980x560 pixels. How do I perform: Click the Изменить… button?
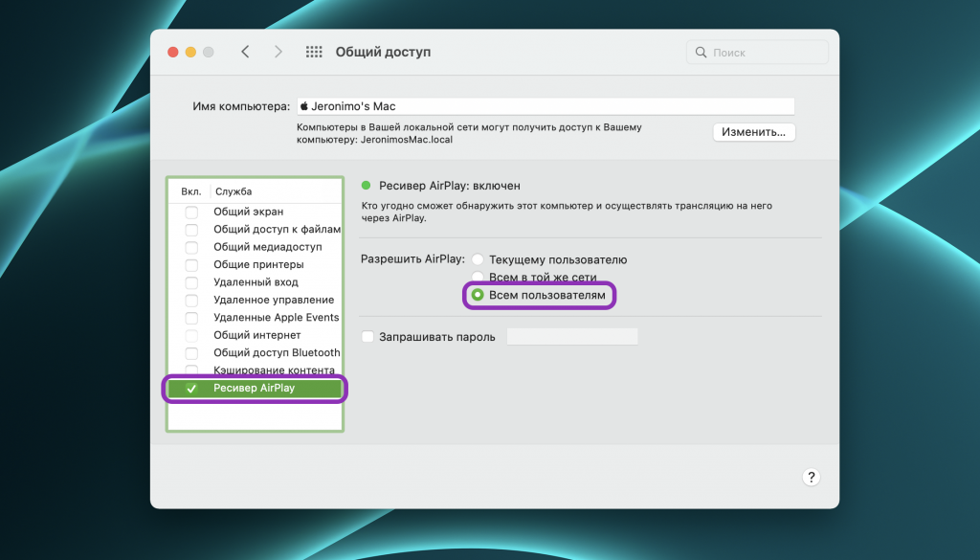coord(754,132)
